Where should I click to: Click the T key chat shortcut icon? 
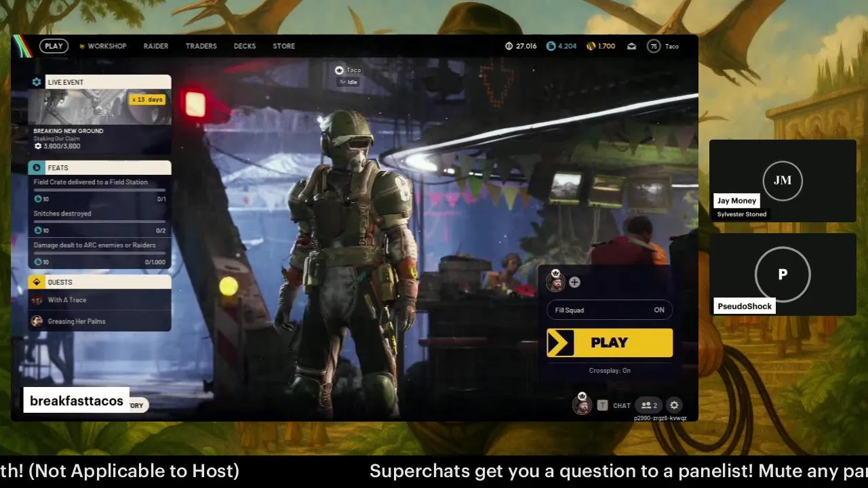point(602,405)
